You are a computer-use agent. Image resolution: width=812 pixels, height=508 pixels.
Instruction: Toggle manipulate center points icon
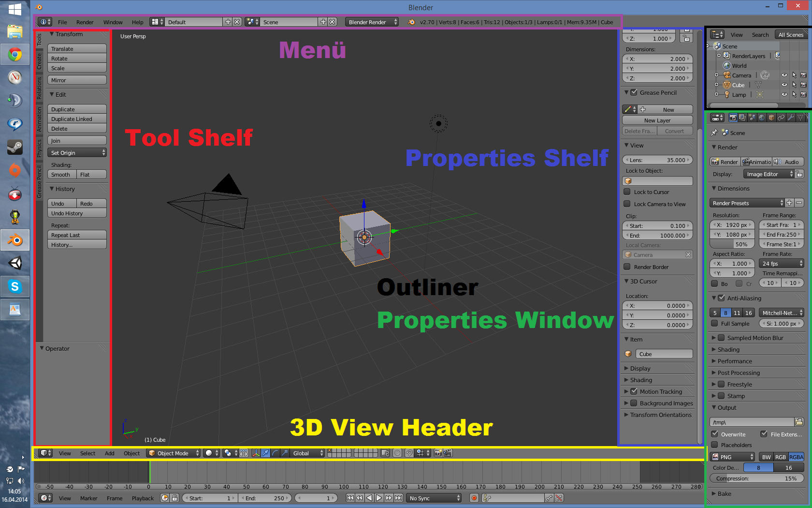point(244,453)
